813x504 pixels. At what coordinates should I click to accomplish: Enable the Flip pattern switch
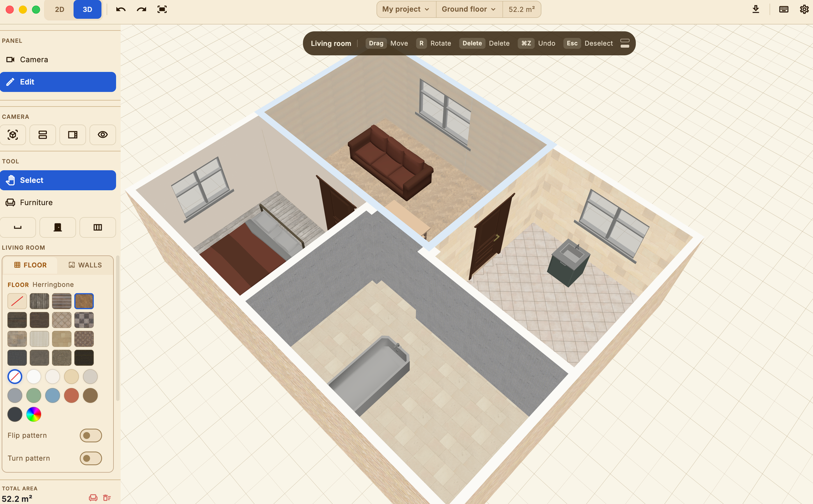91,435
